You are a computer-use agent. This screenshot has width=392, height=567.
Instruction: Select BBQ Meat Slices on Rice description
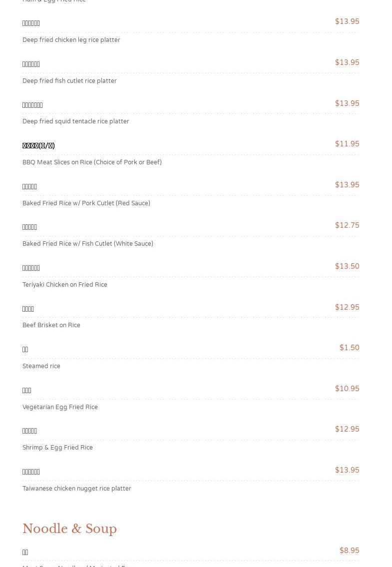pos(92,162)
